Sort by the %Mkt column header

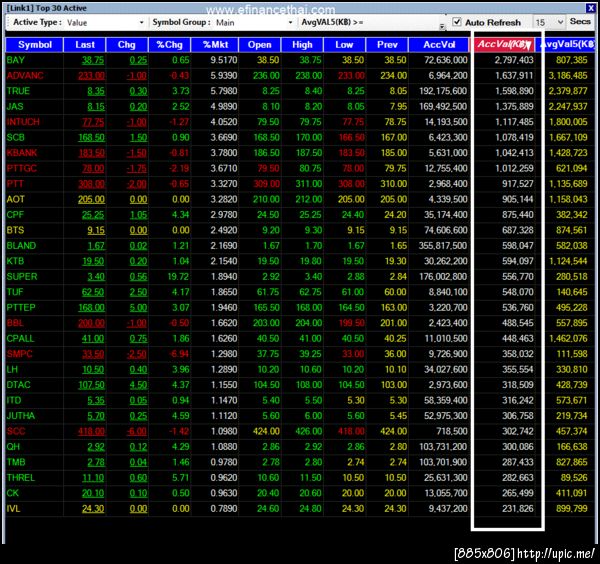(215, 45)
